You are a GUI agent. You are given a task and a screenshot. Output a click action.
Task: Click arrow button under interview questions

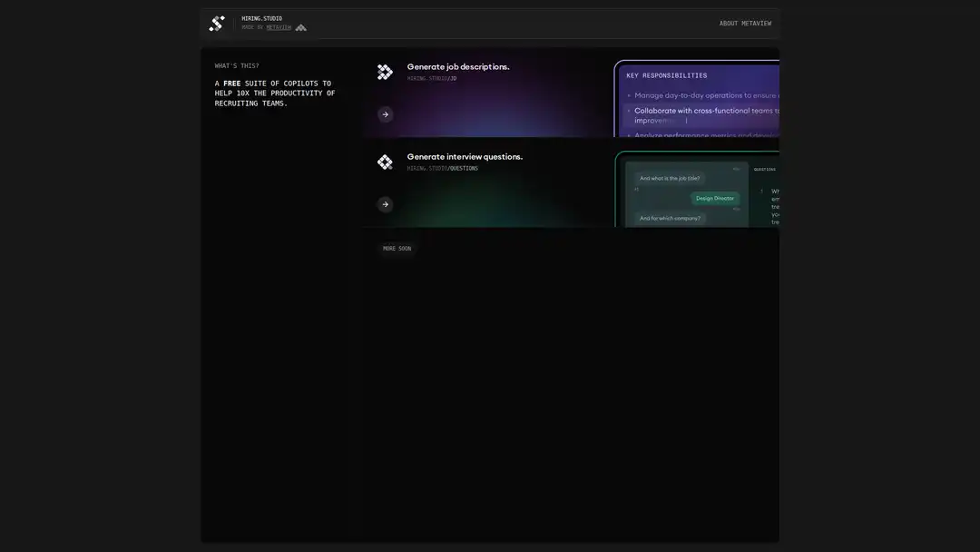pos(385,204)
